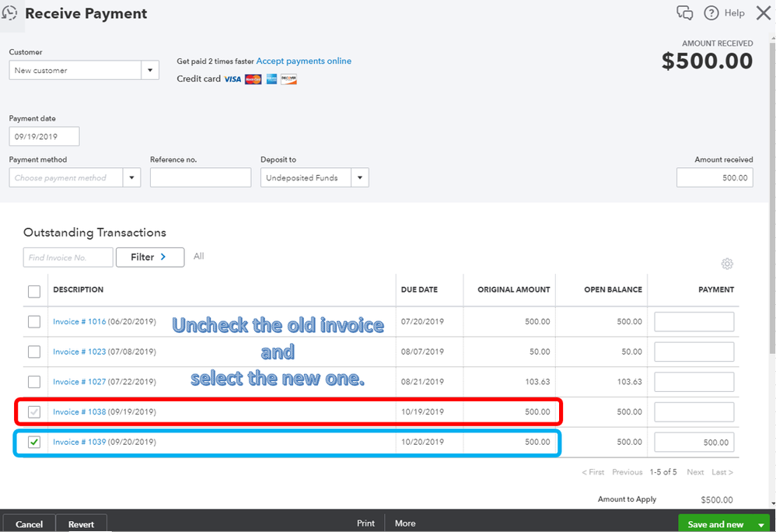Expand the Customer dropdown arrow
This screenshot has width=776, height=532.
click(150, 70)
